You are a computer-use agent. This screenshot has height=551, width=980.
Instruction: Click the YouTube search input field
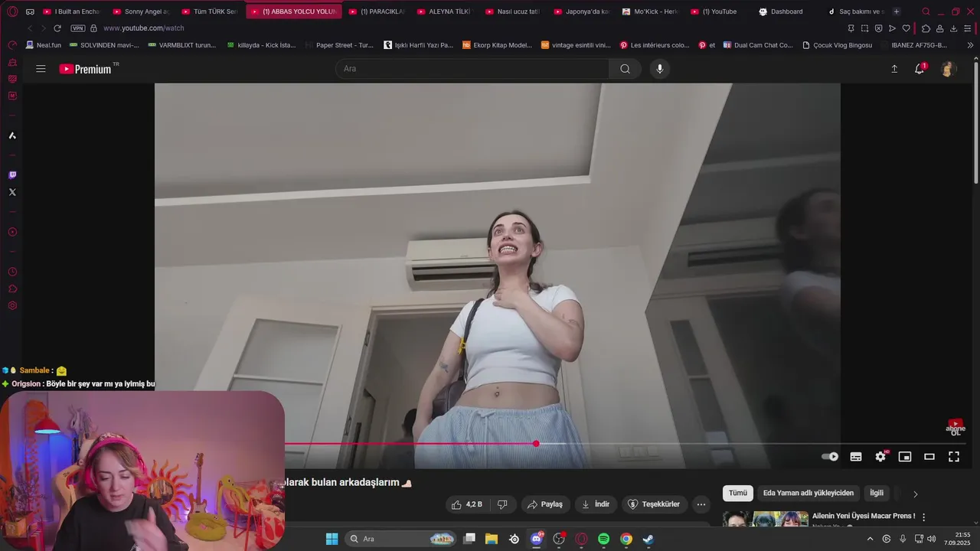472,69
